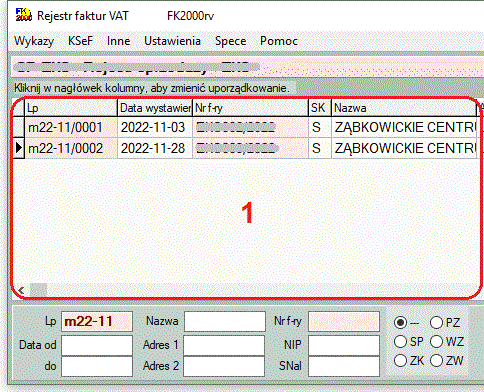Sort by Nr f-ry column header

click(250, 108)
